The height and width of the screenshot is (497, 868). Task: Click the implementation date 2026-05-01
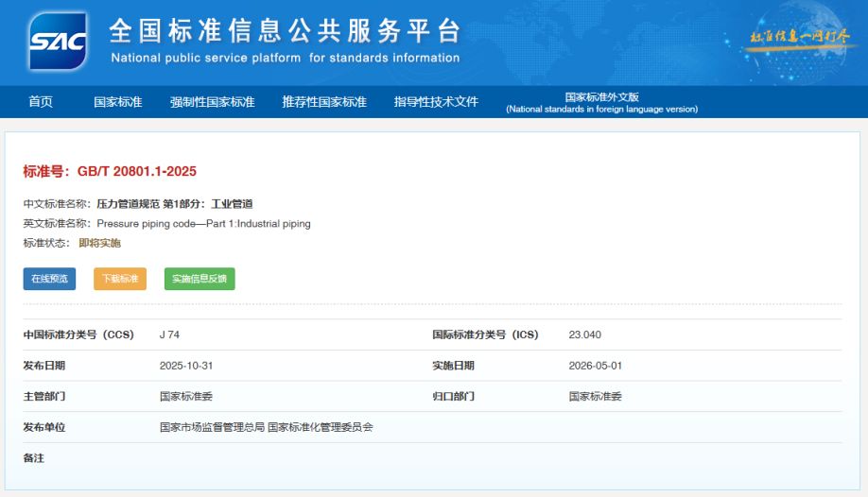596,366
